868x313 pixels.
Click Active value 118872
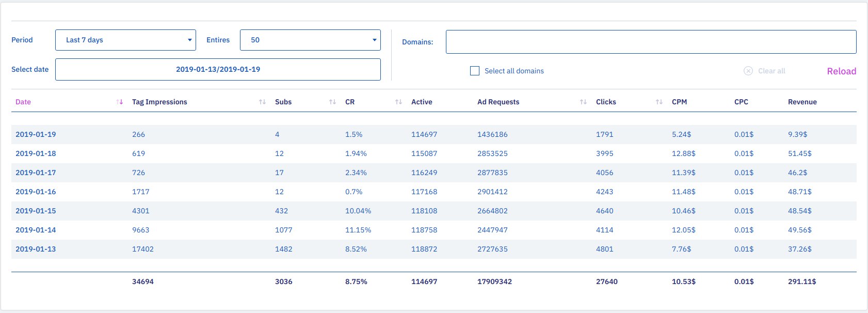pos(424,249)
